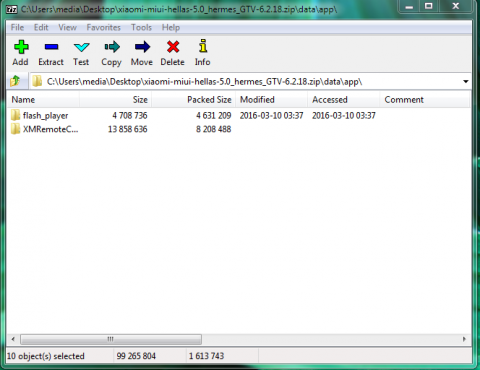Open the Info properties icon

[203, 46]
